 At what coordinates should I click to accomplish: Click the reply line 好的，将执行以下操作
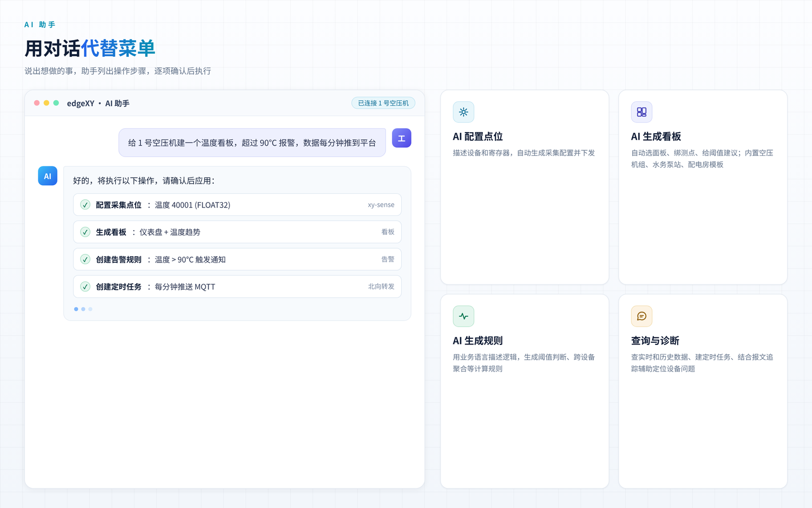(144, 181)
